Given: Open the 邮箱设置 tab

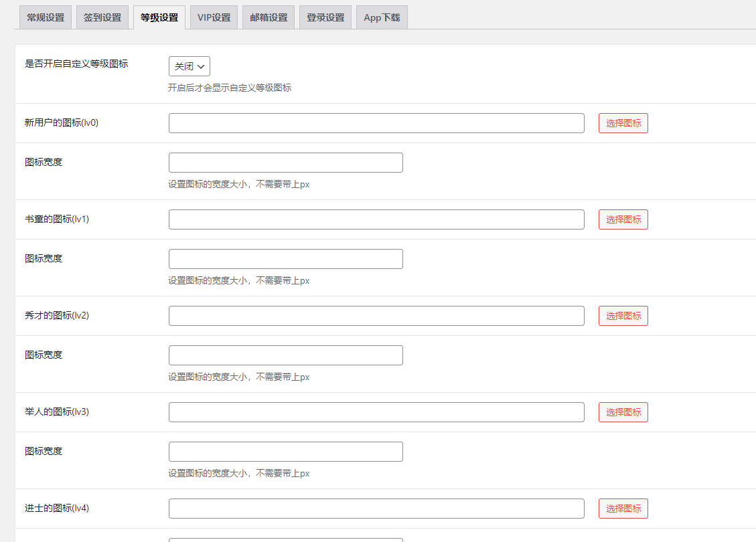Looking at the screenshot, I should 269,17.
